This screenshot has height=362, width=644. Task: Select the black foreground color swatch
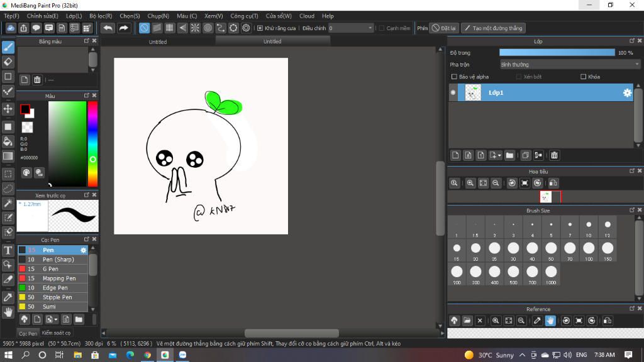point(25,109)
